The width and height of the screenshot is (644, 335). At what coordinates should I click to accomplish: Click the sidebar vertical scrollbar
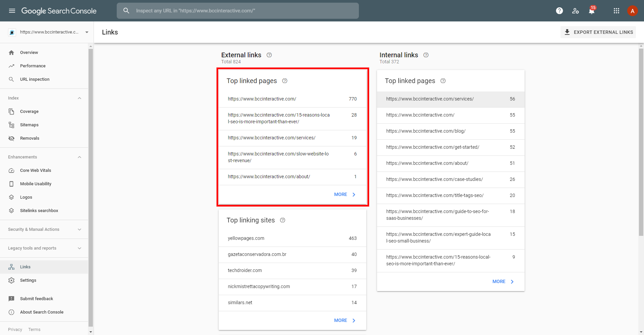point(91,188)
